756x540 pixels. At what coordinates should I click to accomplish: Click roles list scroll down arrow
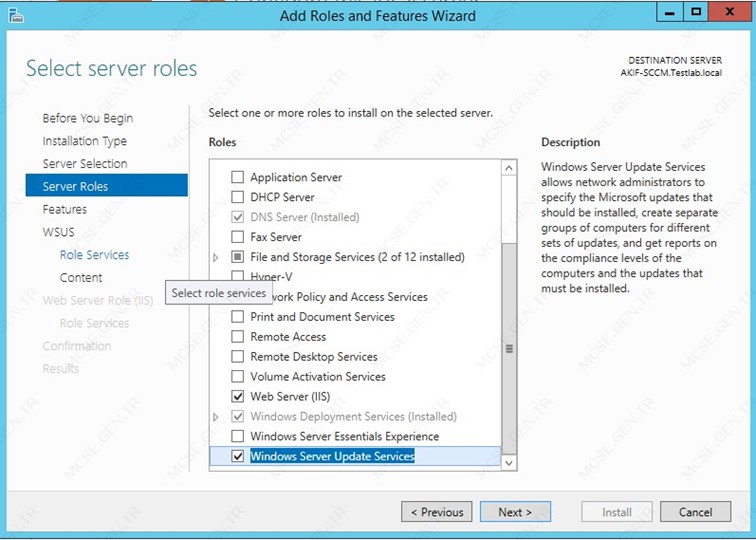509,463
